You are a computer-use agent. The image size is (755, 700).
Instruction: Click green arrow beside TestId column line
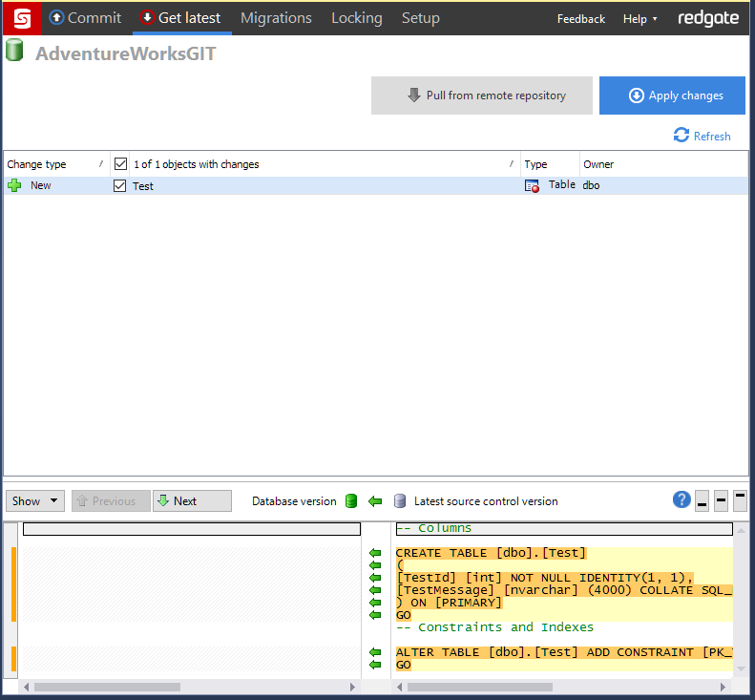click(375, 578)
